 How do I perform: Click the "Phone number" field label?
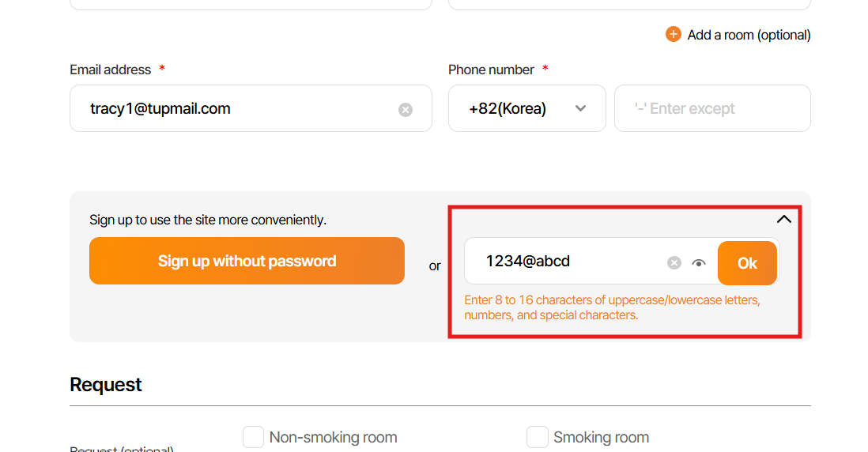tap(491, 70)
